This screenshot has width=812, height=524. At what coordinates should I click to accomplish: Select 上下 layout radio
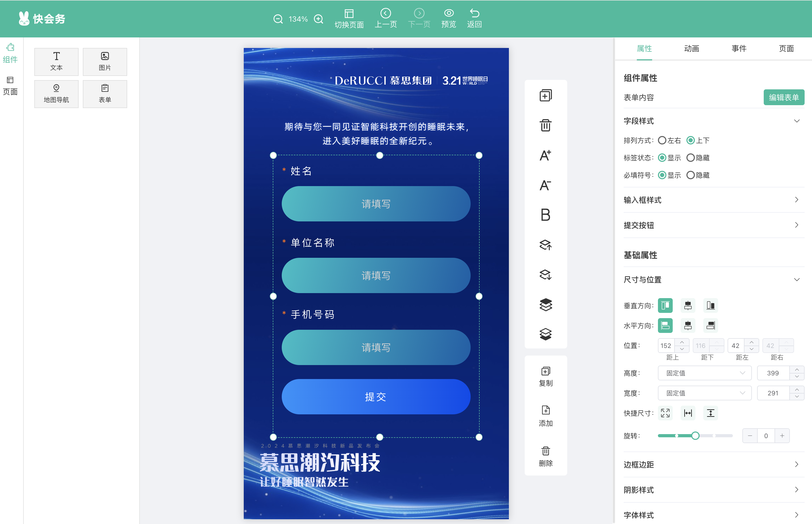coord(690,140)
